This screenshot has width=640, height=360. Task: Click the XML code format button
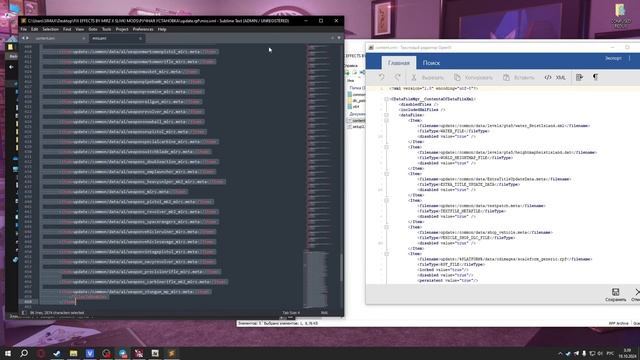coord(555,78)
